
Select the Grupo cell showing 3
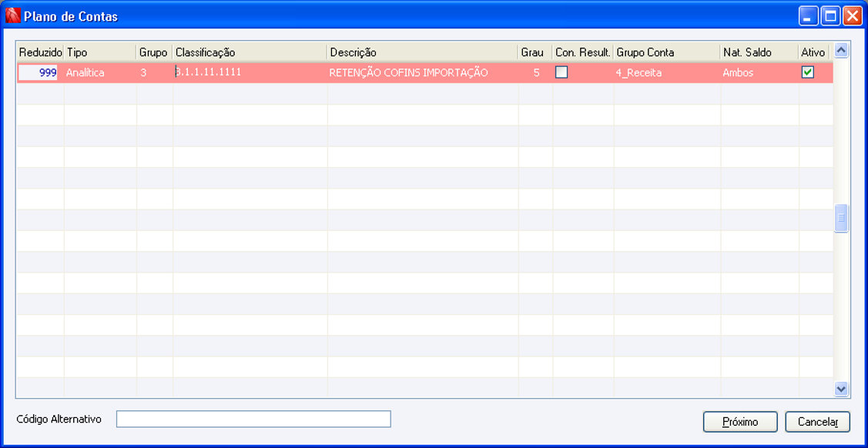(x=155, y=72)
